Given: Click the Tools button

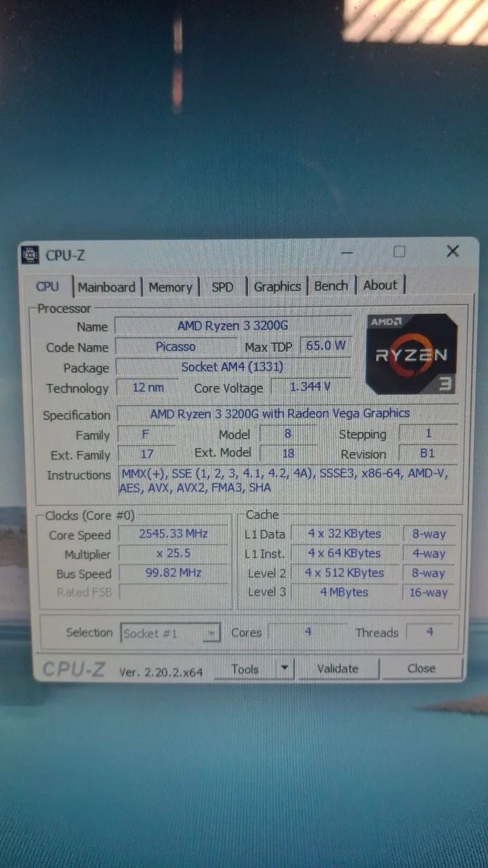Looking at the screenshot, I should tap(245, 669).
